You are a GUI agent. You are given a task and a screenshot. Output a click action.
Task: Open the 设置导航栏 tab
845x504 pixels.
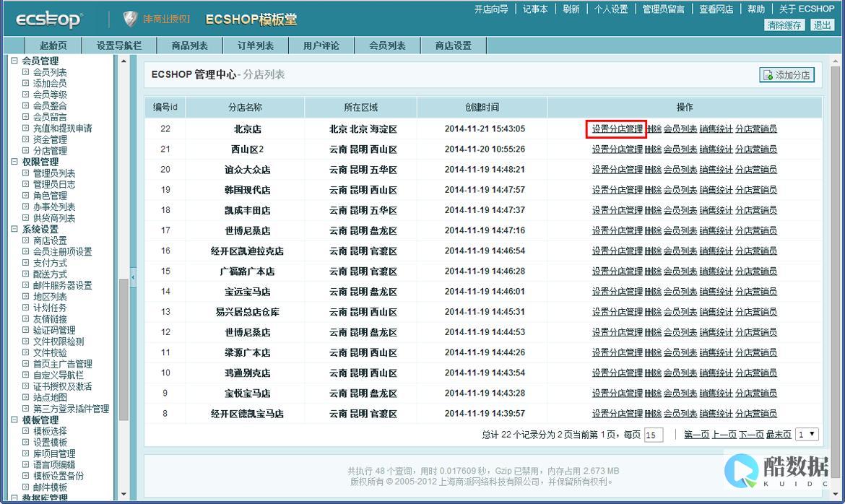(119, 45)
